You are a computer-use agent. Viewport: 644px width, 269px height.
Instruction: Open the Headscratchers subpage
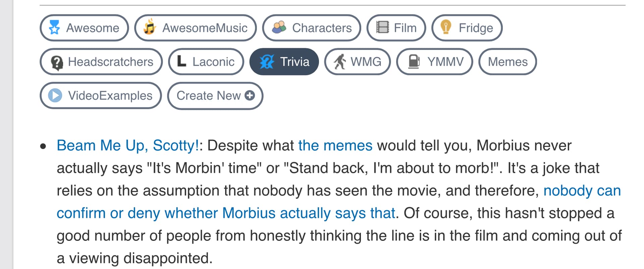pos(101,62)
